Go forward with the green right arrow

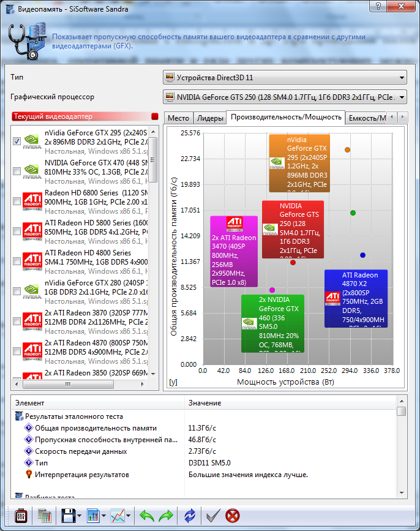coord(166,516)
